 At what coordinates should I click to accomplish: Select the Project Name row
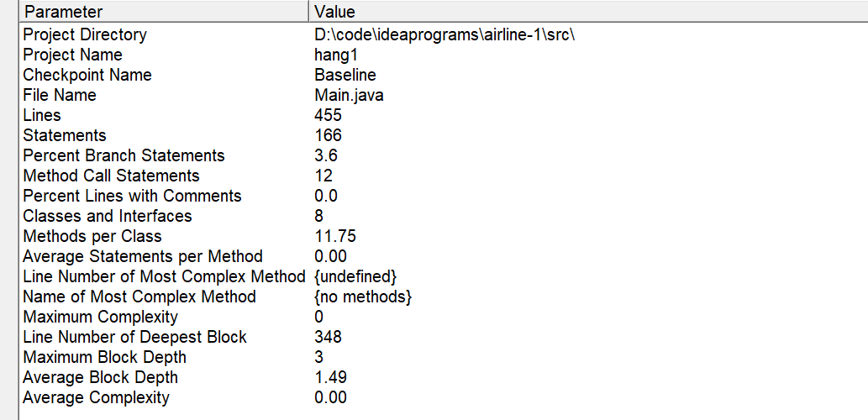click(444, 55)
